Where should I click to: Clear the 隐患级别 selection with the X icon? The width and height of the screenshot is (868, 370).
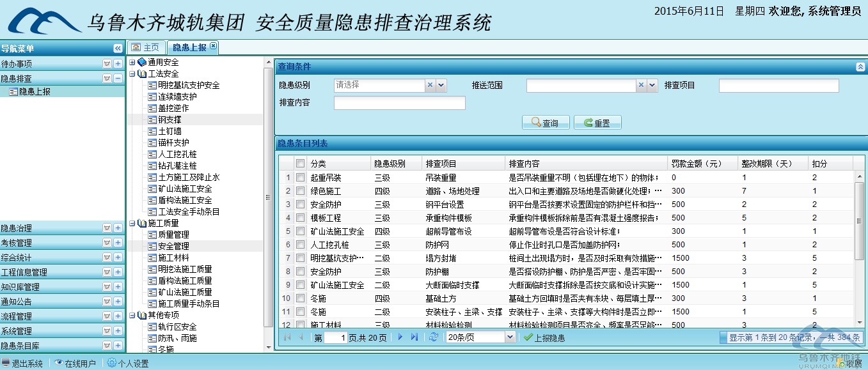(430, 85)
